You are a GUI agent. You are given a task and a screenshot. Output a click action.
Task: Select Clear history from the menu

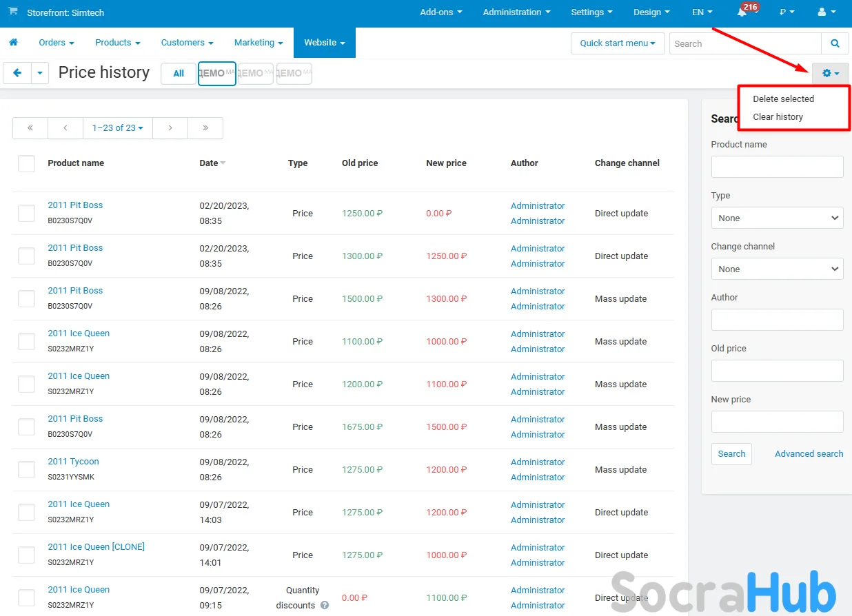[778, 117]
